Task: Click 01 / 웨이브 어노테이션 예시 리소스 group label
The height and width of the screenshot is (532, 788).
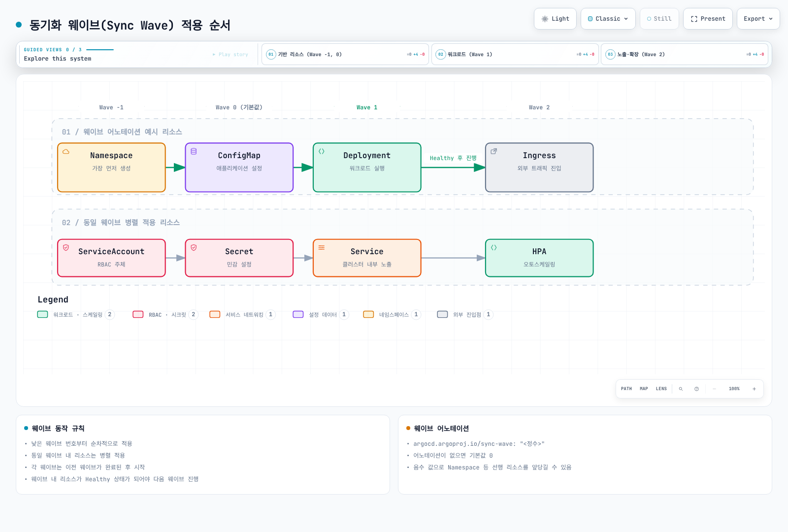Action: 122,132
